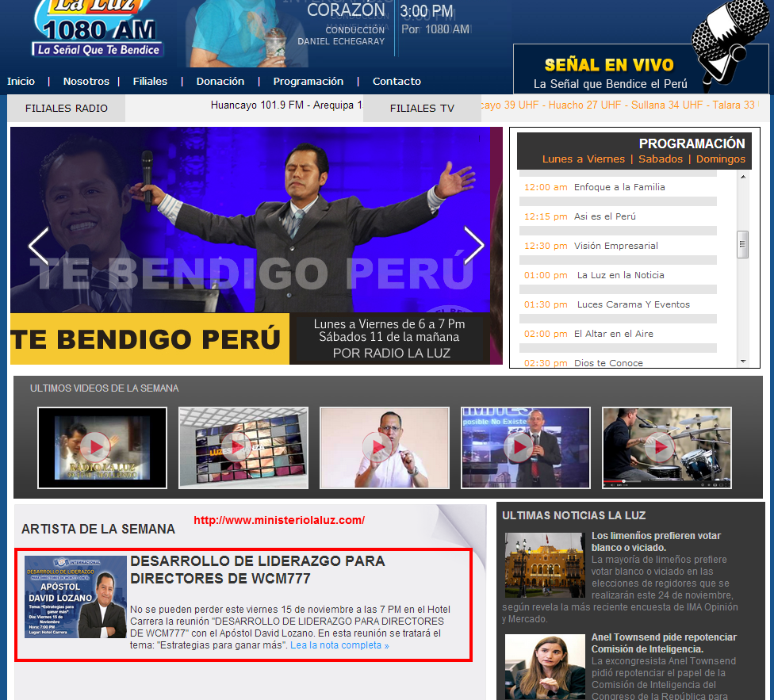Image resolution: width=774 pixels, height=700 pixels.
Task: Select 'El Altar en el Aire' program
Action: pyautogui.click(x=618, y=334)
